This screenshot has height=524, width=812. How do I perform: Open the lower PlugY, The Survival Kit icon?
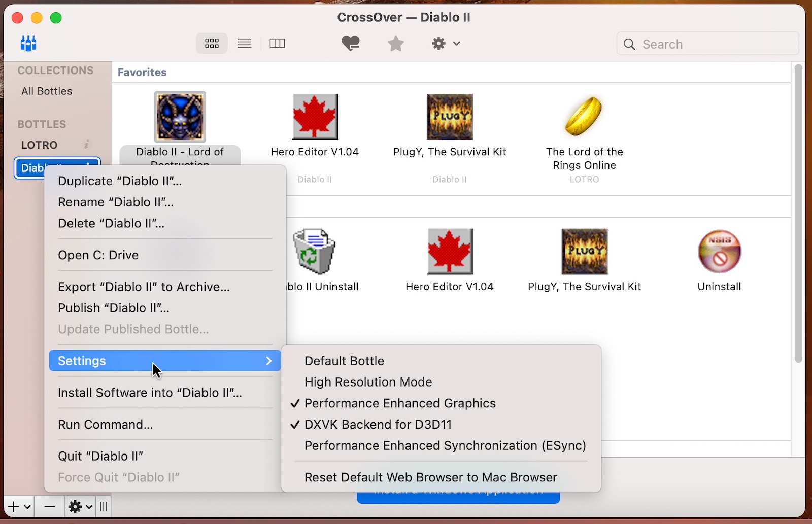pyautogui.click(x=584, y=252)
